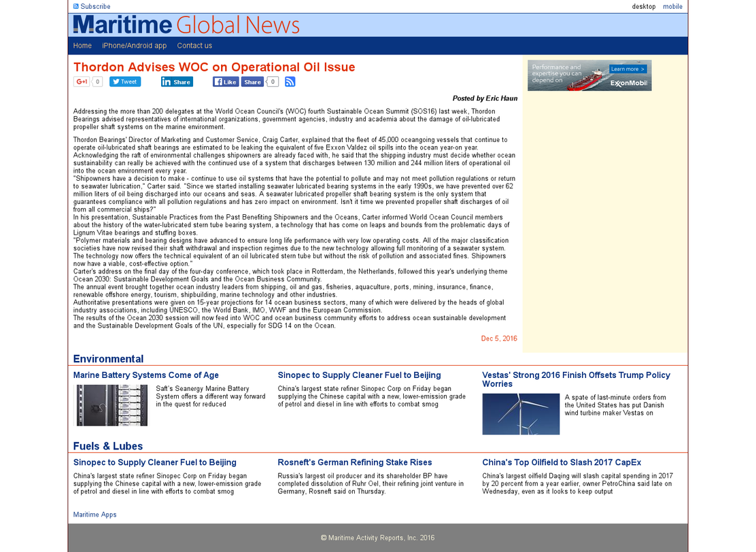Click the Maritime Activity Reports copyright text
756x552 pixels.
coord(378,538)
